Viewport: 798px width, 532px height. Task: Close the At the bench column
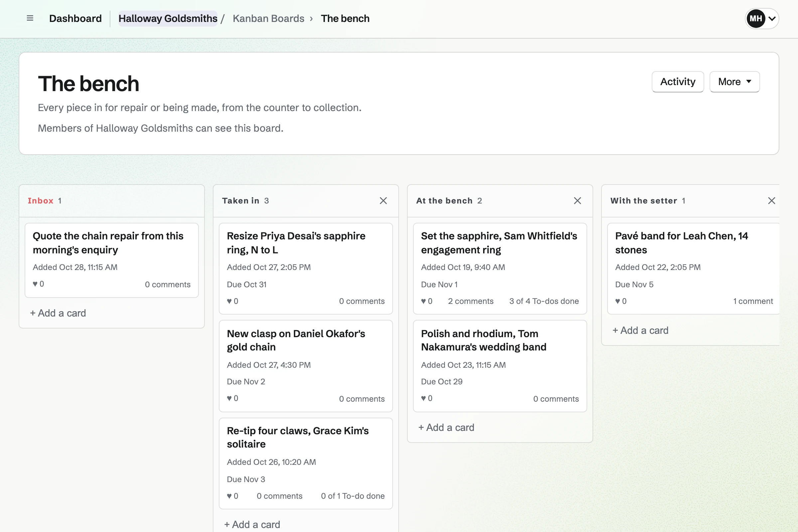tap(577, 201)
